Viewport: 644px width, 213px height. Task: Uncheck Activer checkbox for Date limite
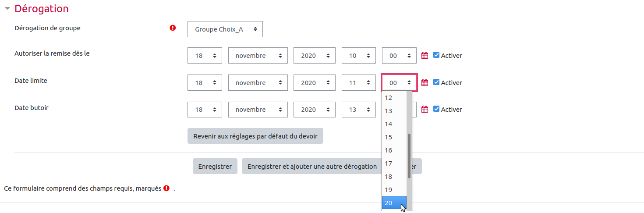point(436,82)
